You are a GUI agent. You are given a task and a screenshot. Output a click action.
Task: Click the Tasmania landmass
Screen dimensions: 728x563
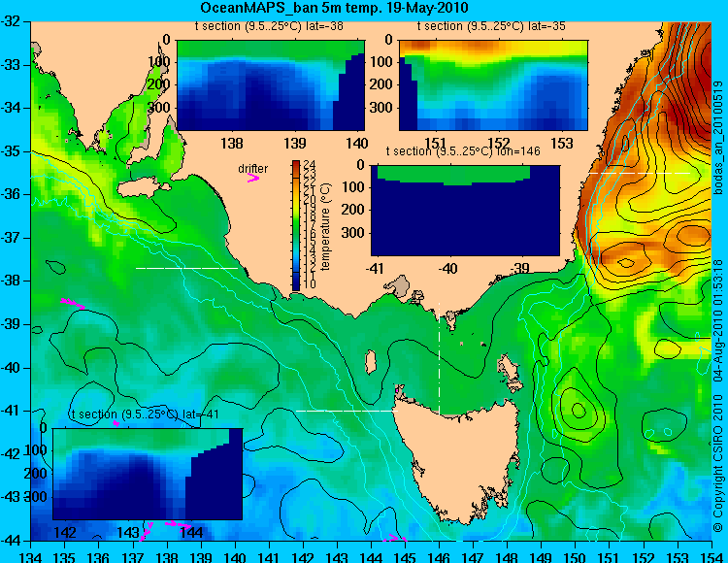click(457, 457)
